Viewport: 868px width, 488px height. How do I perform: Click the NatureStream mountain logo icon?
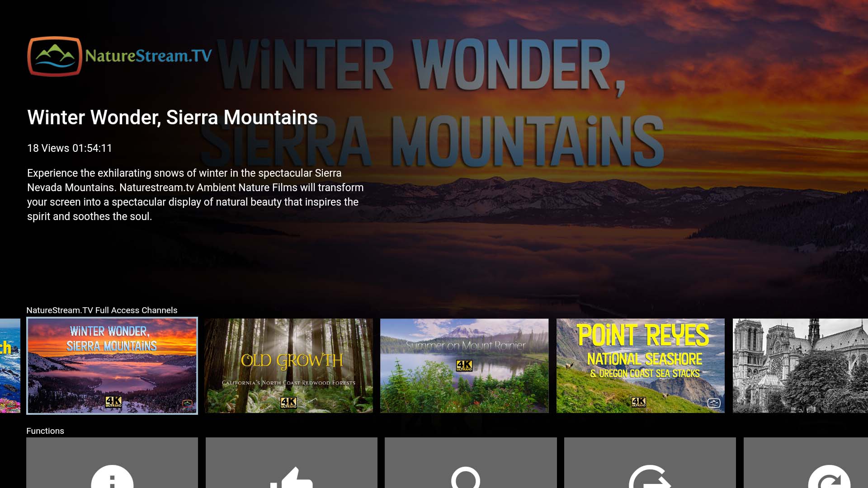(x=55, y=56)
